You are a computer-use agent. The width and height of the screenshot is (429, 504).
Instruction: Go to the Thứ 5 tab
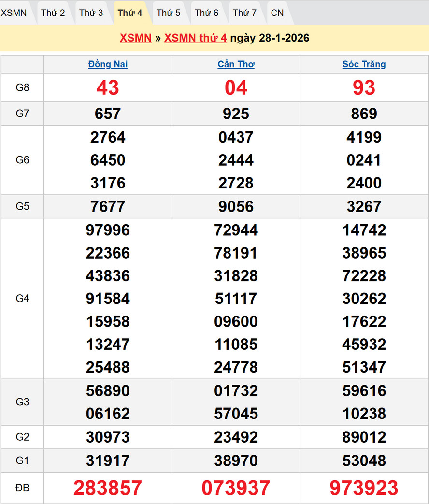point(168,13)
